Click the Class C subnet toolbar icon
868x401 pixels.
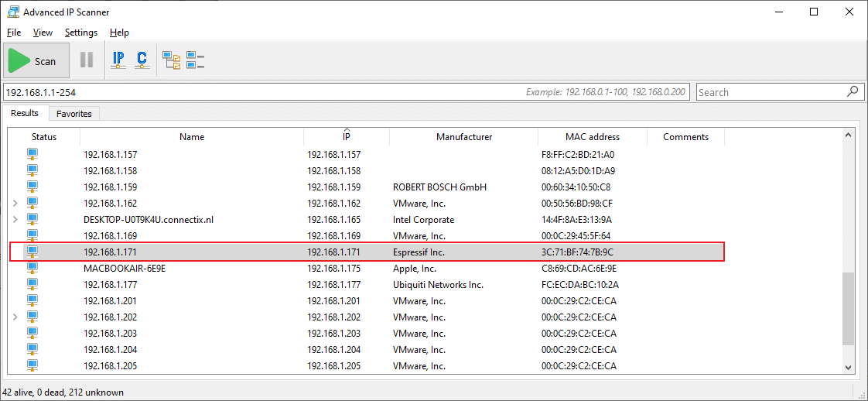coord(142,60)
